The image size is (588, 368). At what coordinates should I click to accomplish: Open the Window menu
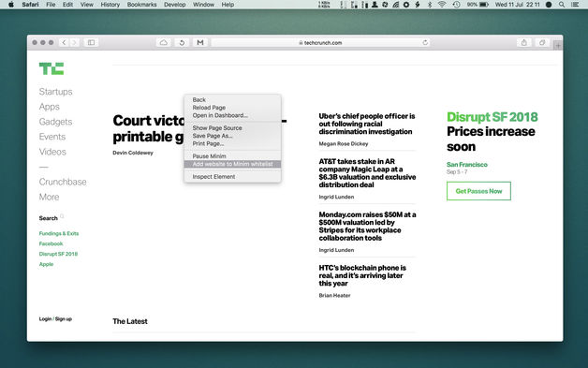[203, 5]
